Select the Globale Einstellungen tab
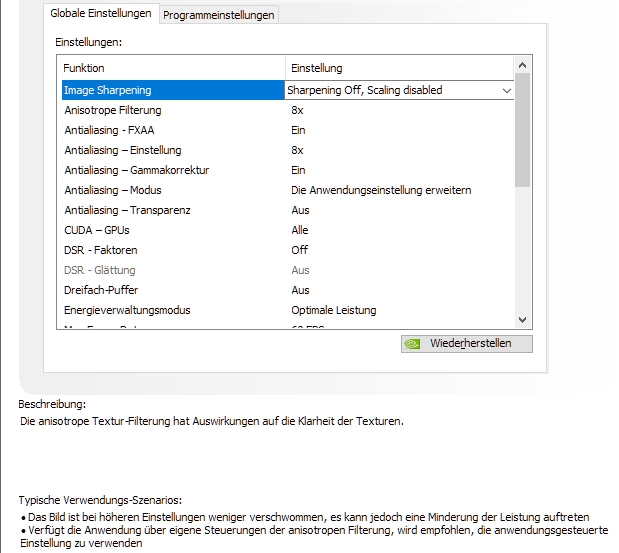Screen dimensions: 619x553 tap(101, 14)
